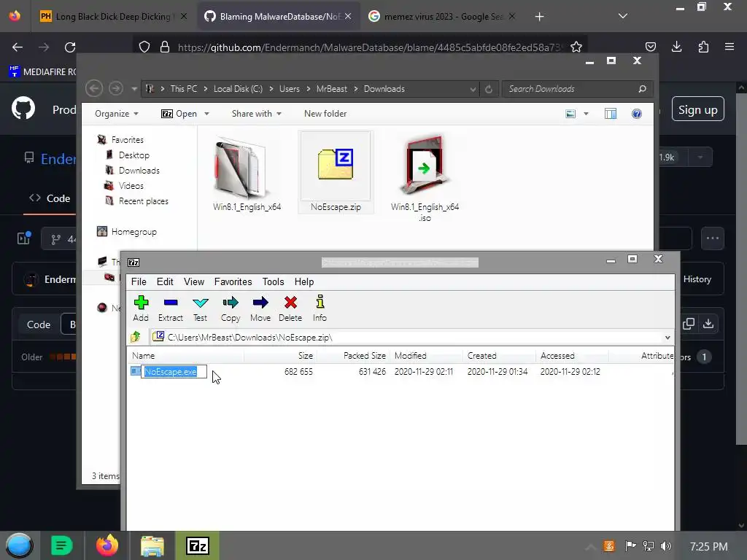Click the NoEscape.exe rename field
747x560 pixels.
174,371
